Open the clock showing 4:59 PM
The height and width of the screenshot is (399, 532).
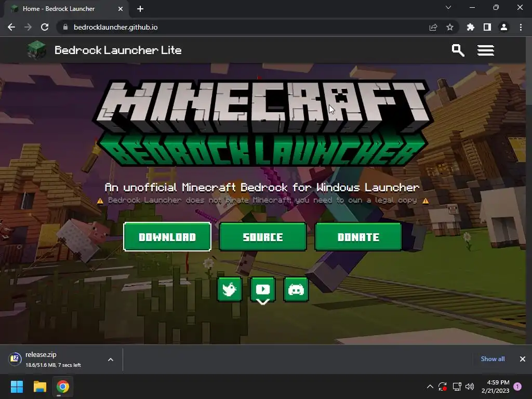pyautogui.click(x=495, y=387)
